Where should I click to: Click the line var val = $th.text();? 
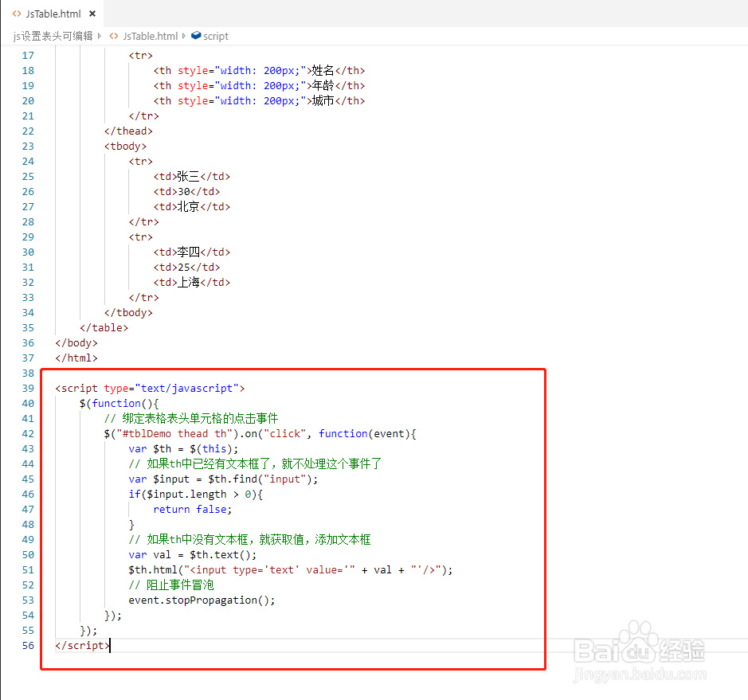pos(193,555)
